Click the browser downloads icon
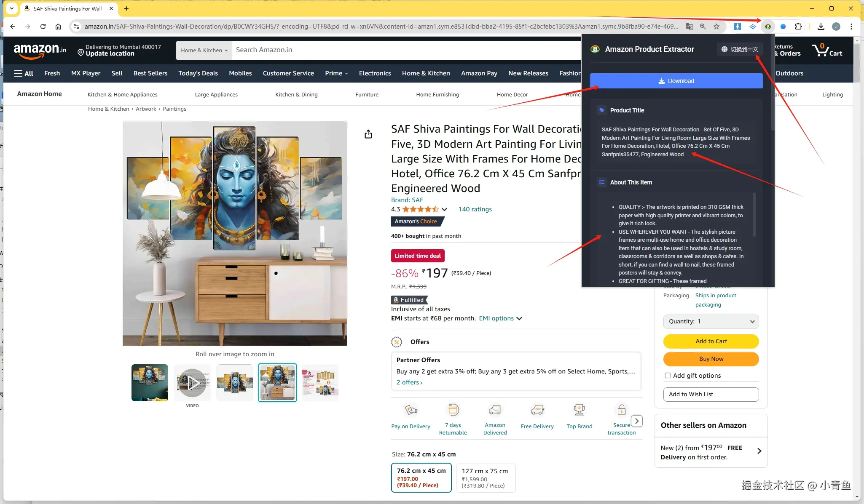Viewport: 864px width, 504px height. (821, 27)
